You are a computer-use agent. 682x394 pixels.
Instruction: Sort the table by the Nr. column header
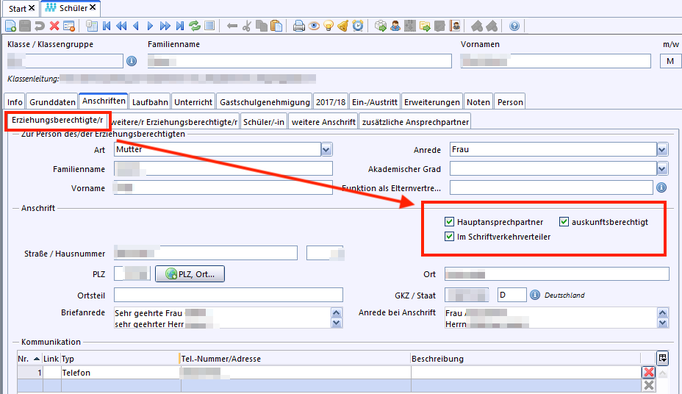[29, 359]
